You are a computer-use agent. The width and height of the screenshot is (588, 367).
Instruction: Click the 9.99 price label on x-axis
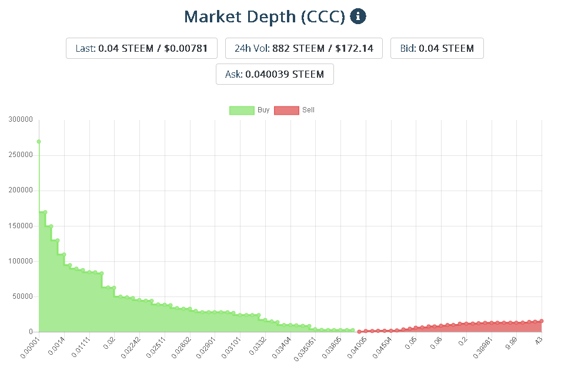pyautogui.click(x=512, y=342)
